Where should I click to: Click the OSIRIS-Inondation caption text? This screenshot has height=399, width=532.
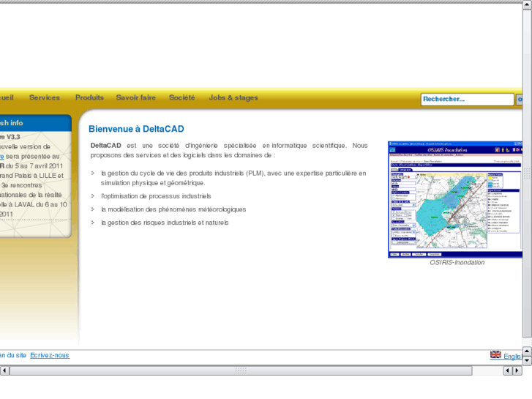click(x=457, y=263)
